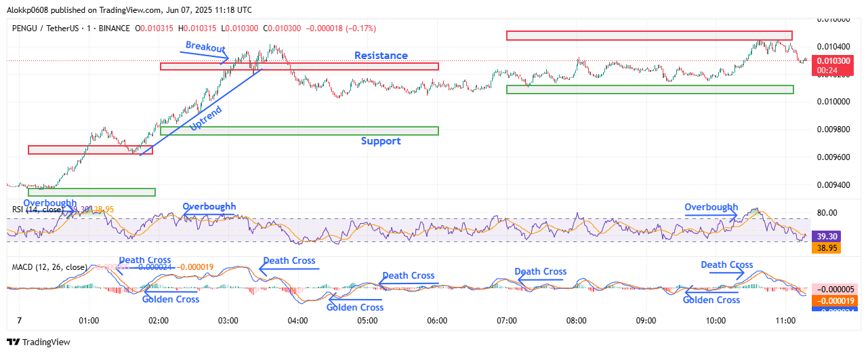Screen dimensions: 868x354
Task: Click the 0.009800 price axis label
Action: tap(832, 130)
